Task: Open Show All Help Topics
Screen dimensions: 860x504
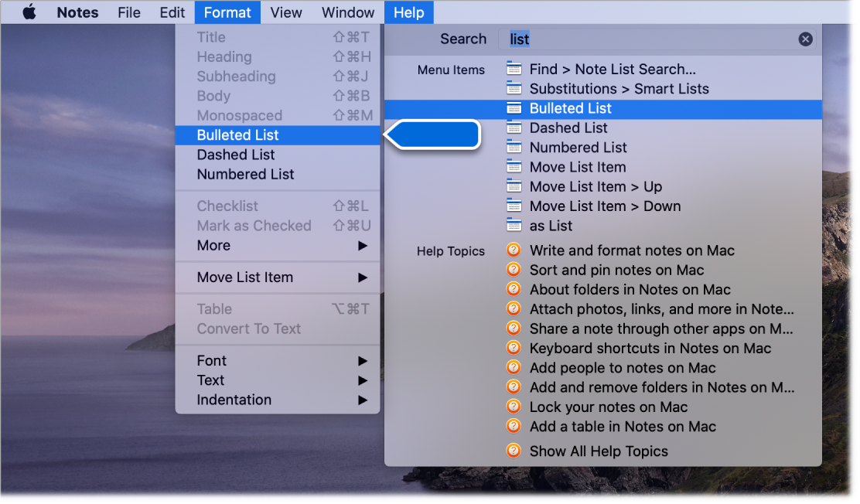Action: click(599, 451)
